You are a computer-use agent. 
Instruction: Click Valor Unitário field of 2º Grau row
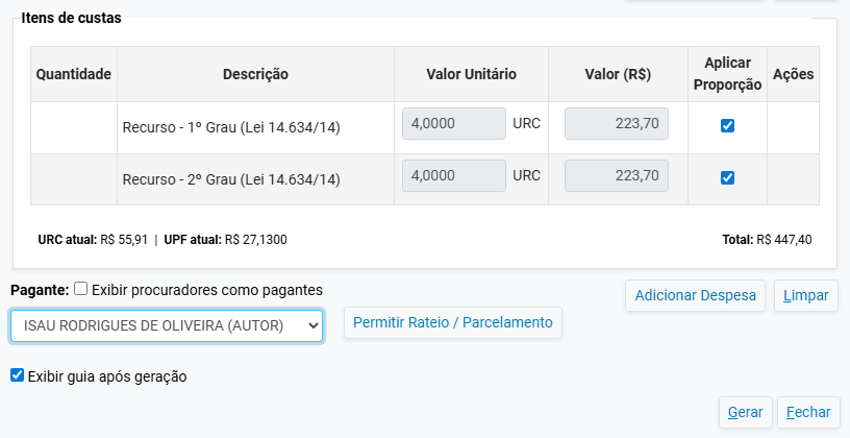tap(453, 176)
